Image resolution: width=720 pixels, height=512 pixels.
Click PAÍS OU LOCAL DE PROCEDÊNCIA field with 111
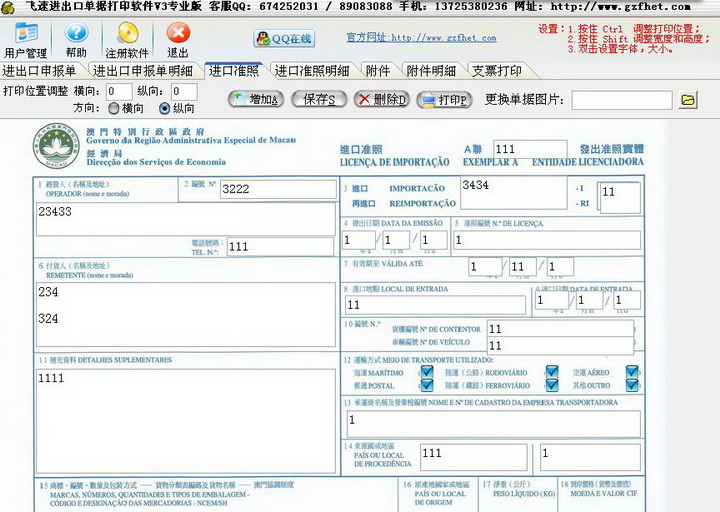pyautogui.click(x=473, y=457)
